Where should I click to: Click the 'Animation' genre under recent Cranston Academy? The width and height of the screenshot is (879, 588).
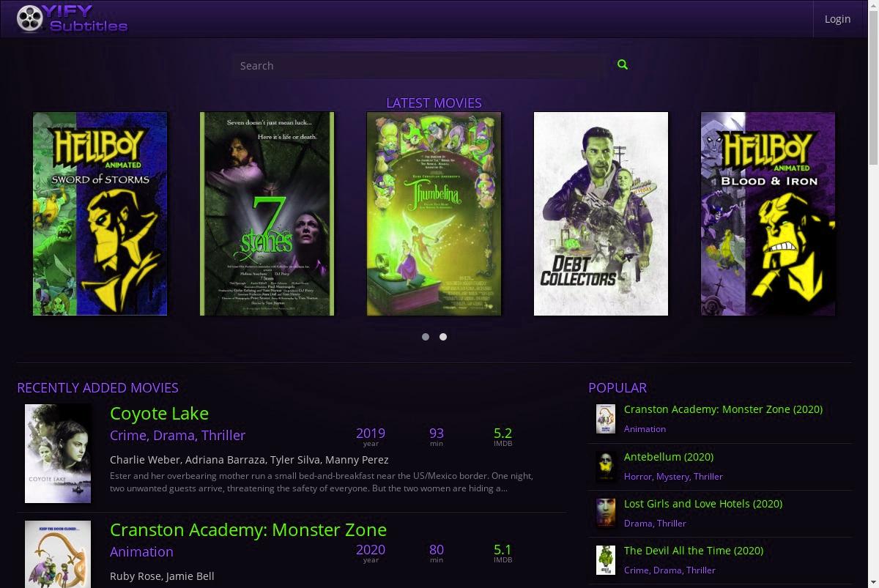(141, 551)
